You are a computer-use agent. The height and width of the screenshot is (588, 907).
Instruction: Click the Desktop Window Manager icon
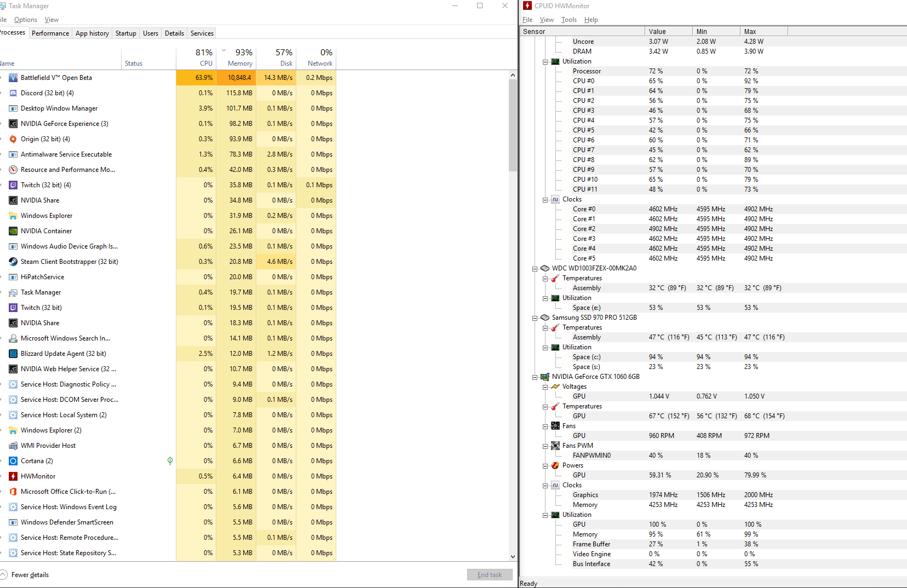[13, 108]
